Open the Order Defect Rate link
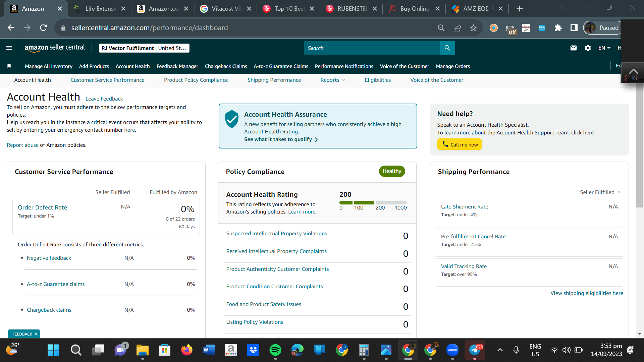The height and width of the screenshot is (362, 644). pyautogui.click(x=42, y=207)
